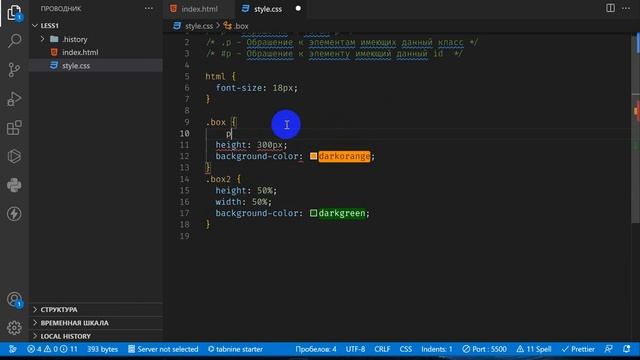Click the remote window icon in status bar
This screenshot has width=640, height=360.
[13, 349]
